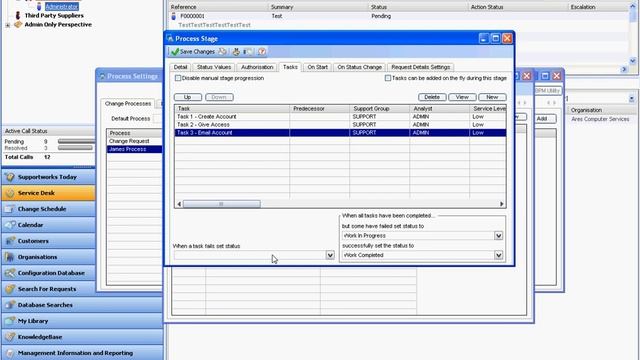Viewport: 640px width, 360px height.
Task: Switch to the Status Values tab
Action: tap(214, 67)
